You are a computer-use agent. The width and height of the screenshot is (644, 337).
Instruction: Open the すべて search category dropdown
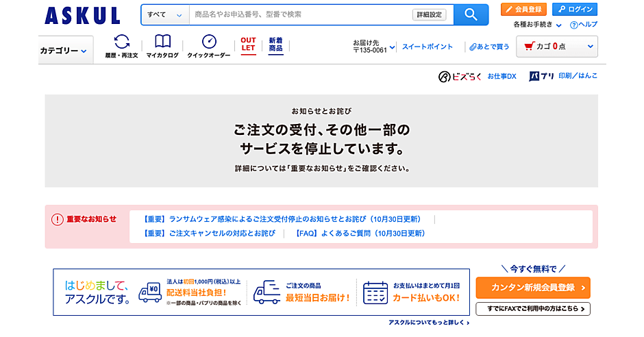165,15
